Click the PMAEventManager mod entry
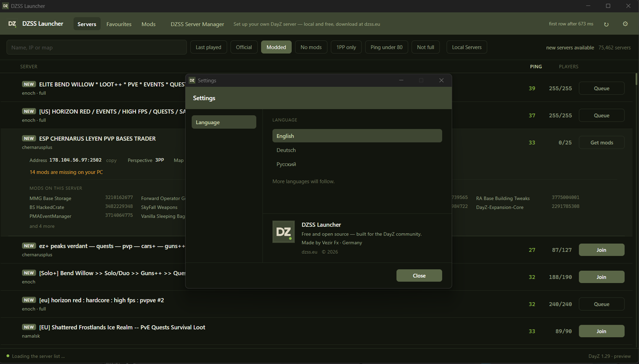639x364 pixels. [50, 216]
